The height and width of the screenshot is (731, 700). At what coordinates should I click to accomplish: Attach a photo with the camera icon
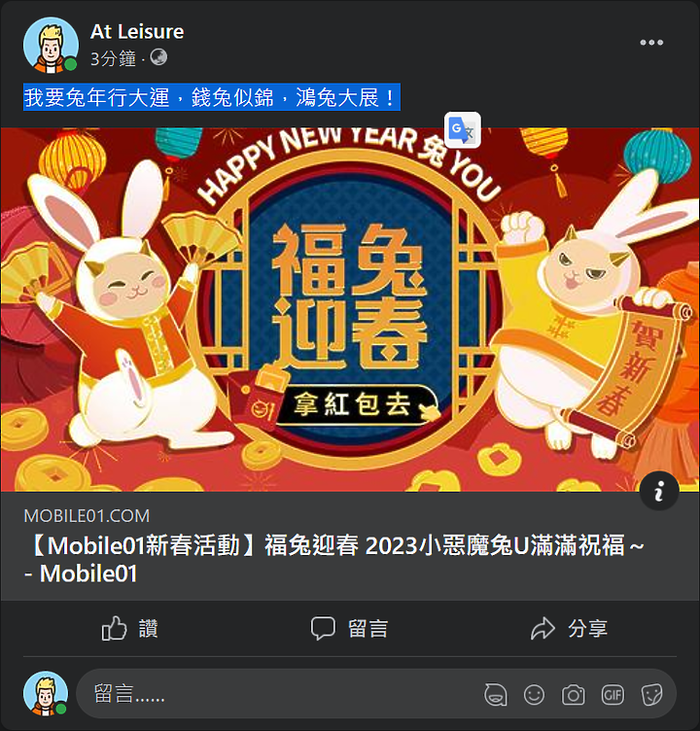(574, 695)
